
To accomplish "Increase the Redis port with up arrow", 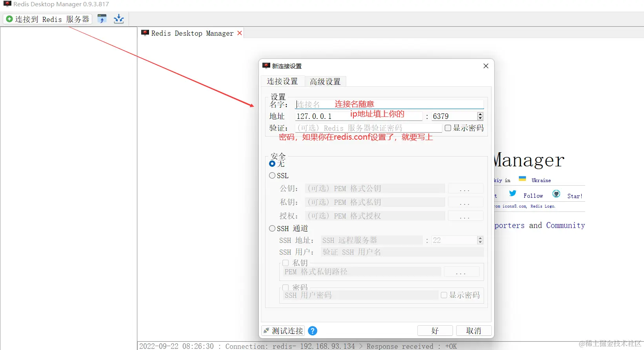I will pos(480,114).
